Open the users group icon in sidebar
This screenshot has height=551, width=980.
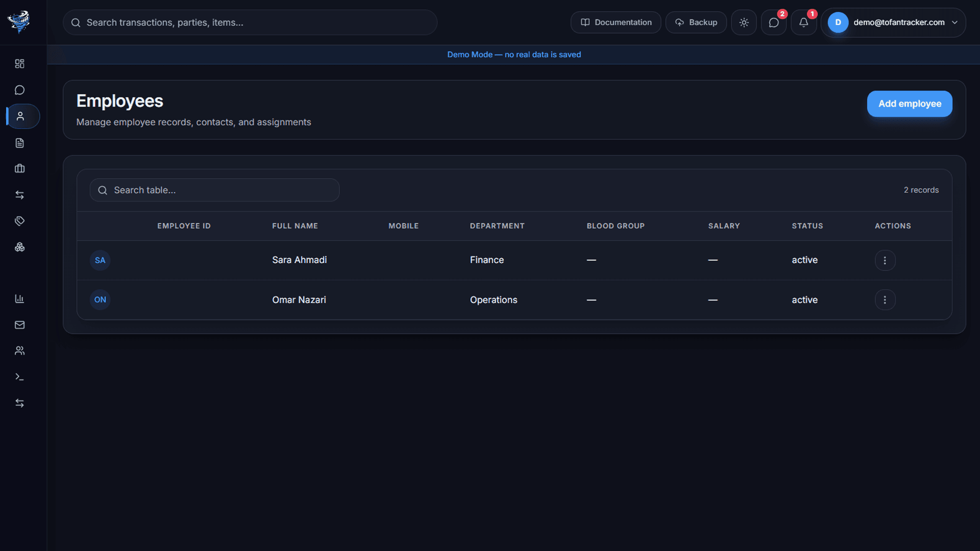19,351
